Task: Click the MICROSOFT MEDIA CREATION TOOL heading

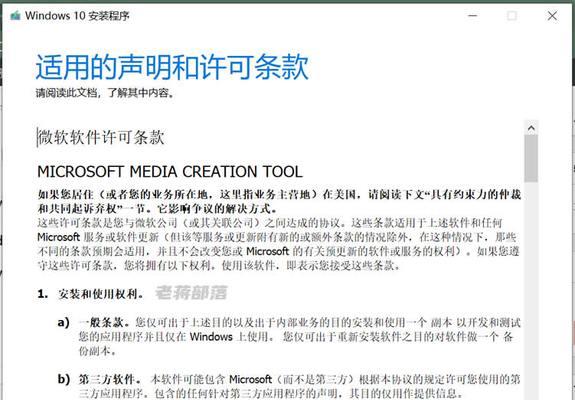Action: [170, 172]
